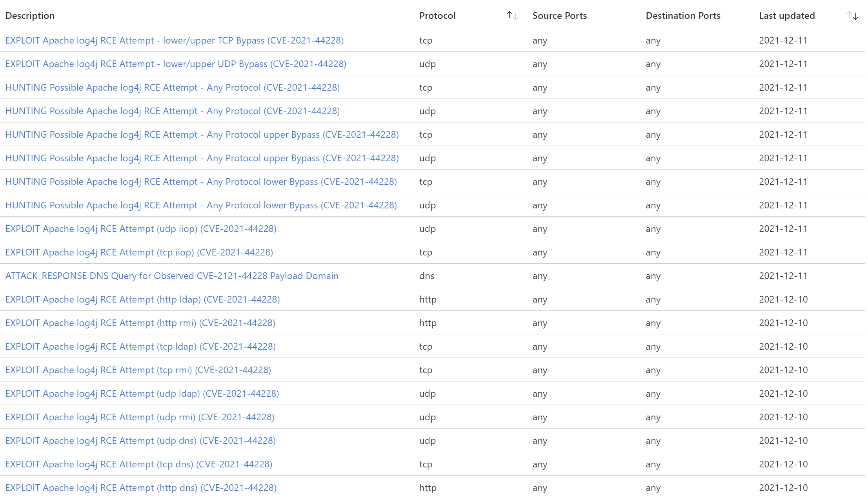Sort by the Last updated column header
The image size is (868, 498).
786,16
